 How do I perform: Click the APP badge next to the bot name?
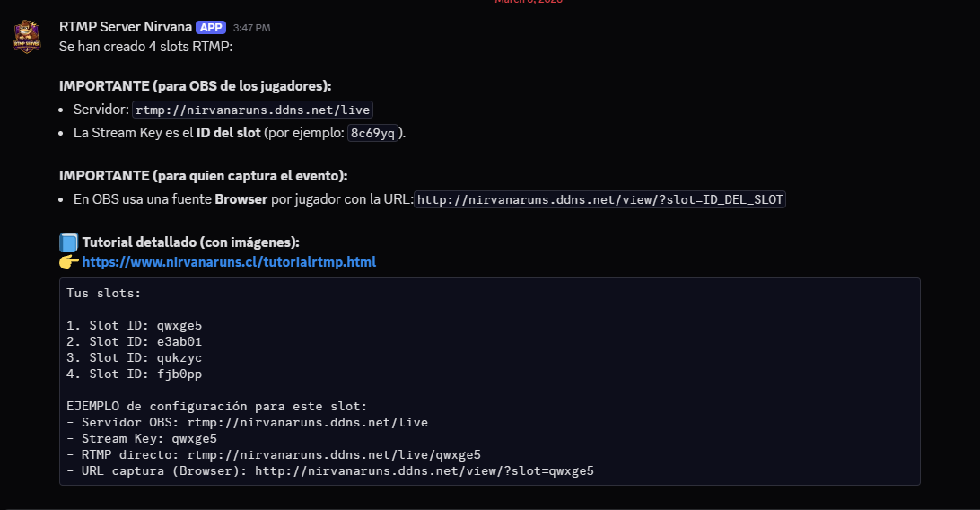click(x=210, y=27)
